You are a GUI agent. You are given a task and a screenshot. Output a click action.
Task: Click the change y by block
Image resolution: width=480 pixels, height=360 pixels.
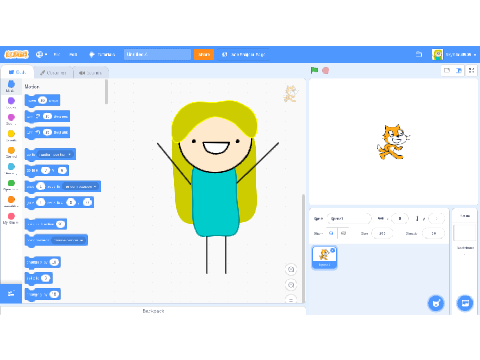click(43, 294)
